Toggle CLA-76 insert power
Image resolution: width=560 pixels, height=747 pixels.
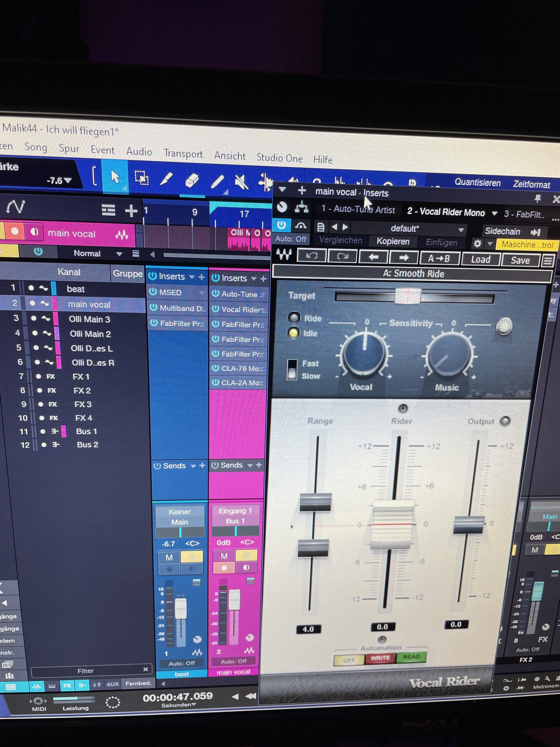[x=215, y=368]
